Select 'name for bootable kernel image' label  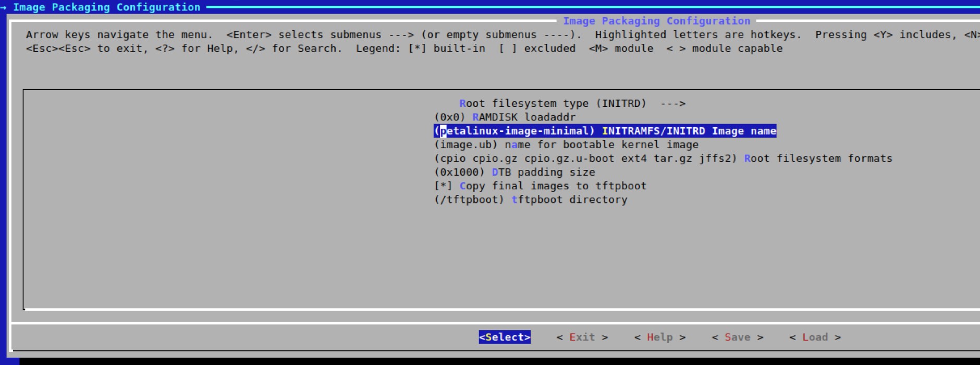tap(601, 145)
